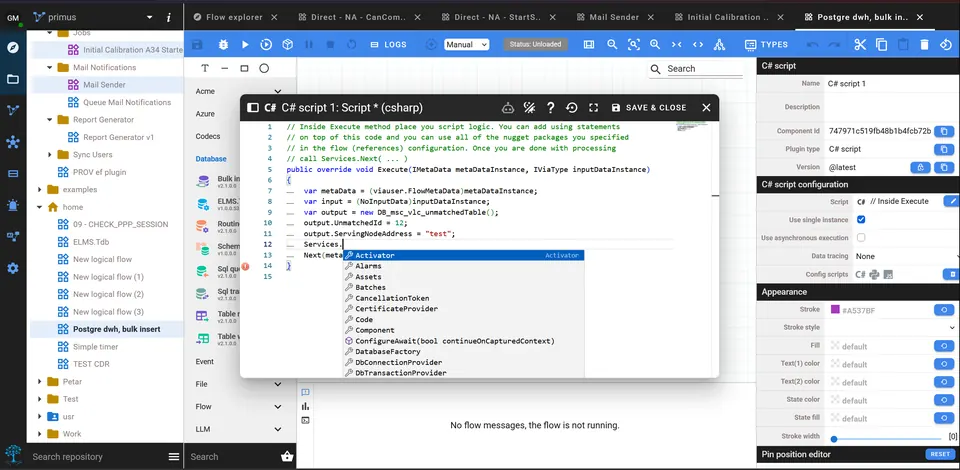
Task: Select the line shape tool
Action: 225,69
